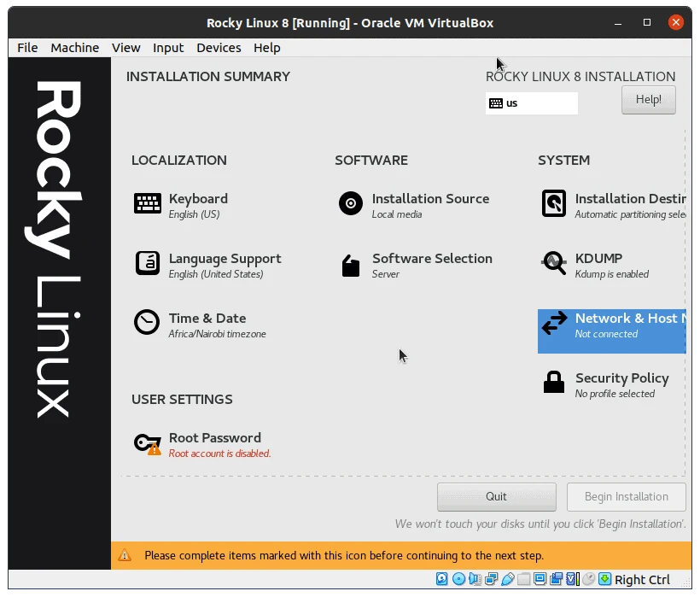The width and height of the screenshot is (700, 597).
Task: Open the Devices menu
Action: tap(219, 48)
